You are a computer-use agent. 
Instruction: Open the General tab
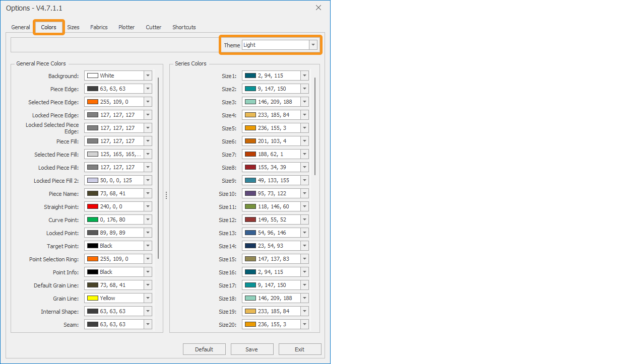pos(21,27)
